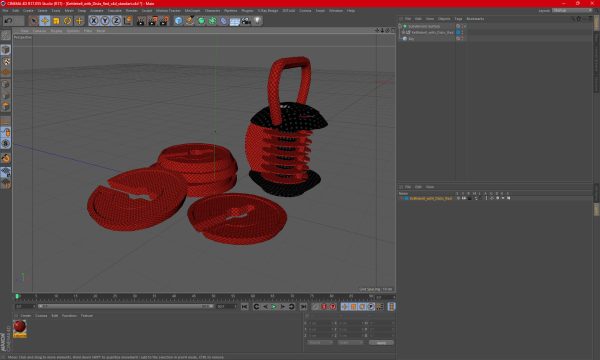
Task: Step to previous frame
Action: click(265, 307)
